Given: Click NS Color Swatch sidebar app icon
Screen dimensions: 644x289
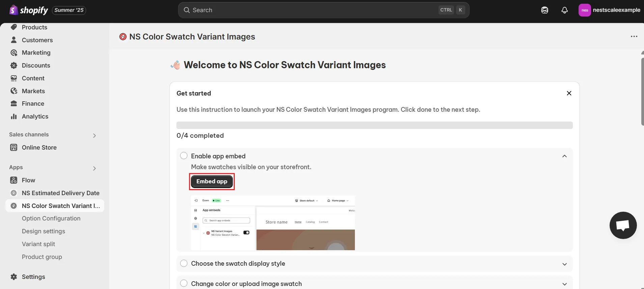Looking at the screenshot, I should coord(14,206).
